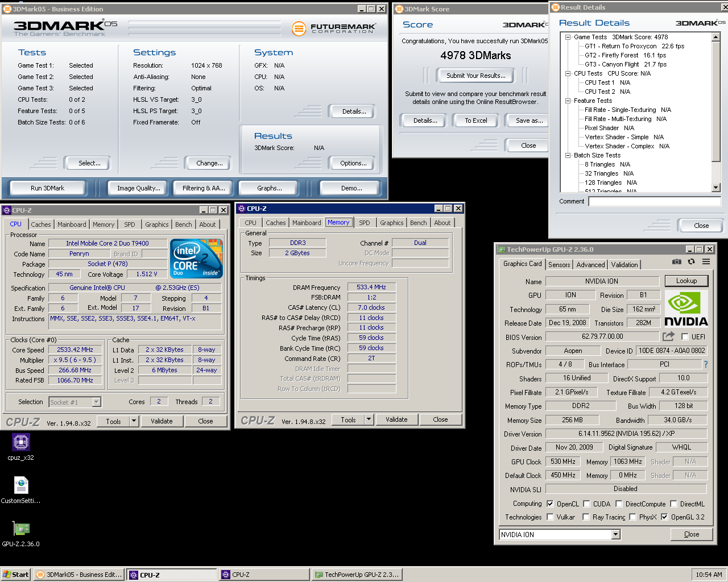
Task: Click the Futuremark Corporation logo
Action: [333, 28]
